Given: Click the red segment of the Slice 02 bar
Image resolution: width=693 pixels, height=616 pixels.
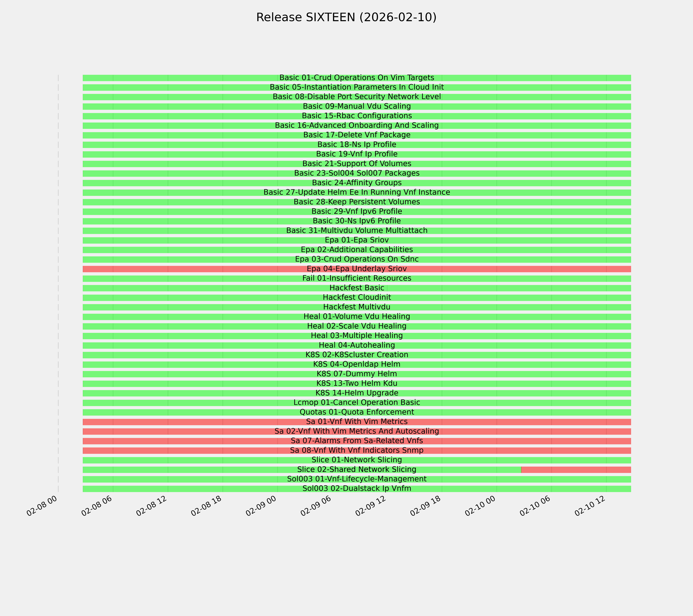Looking at the screenshot, I should (x=576, y=470).
